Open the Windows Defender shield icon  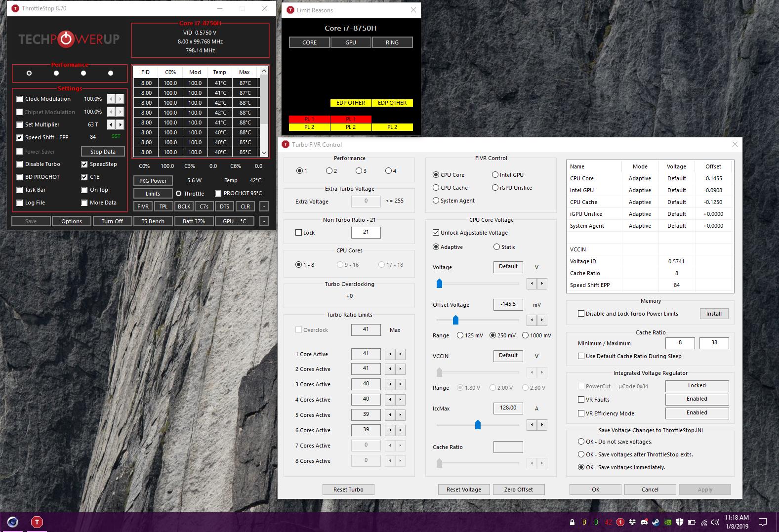680,522
